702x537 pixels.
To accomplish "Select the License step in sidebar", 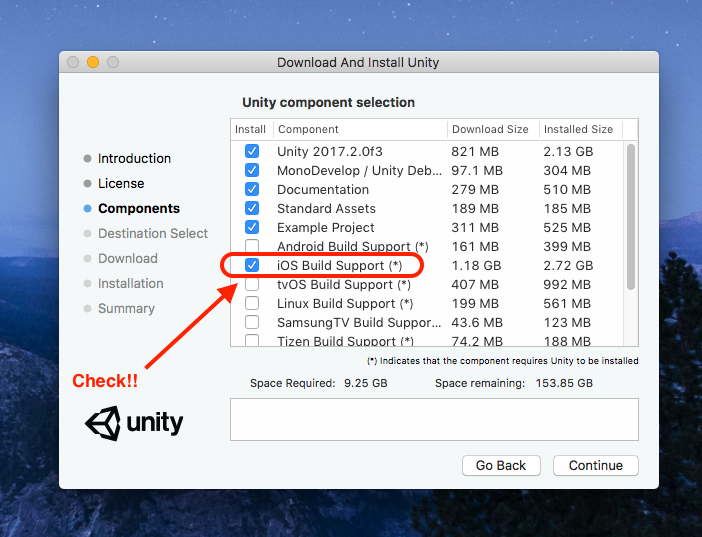I will tap(121, 184).
